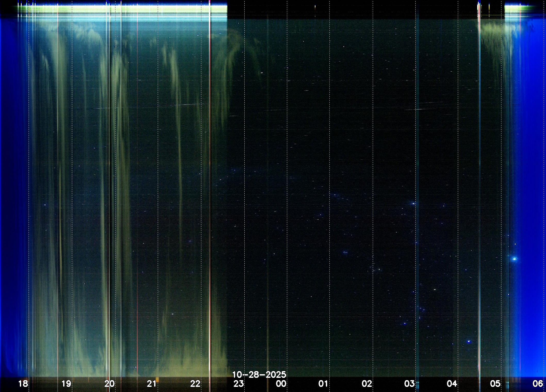The width and height of the screenshot is (546, 392).
Task: Click the 03 hour label
Action: pos(409,383)
